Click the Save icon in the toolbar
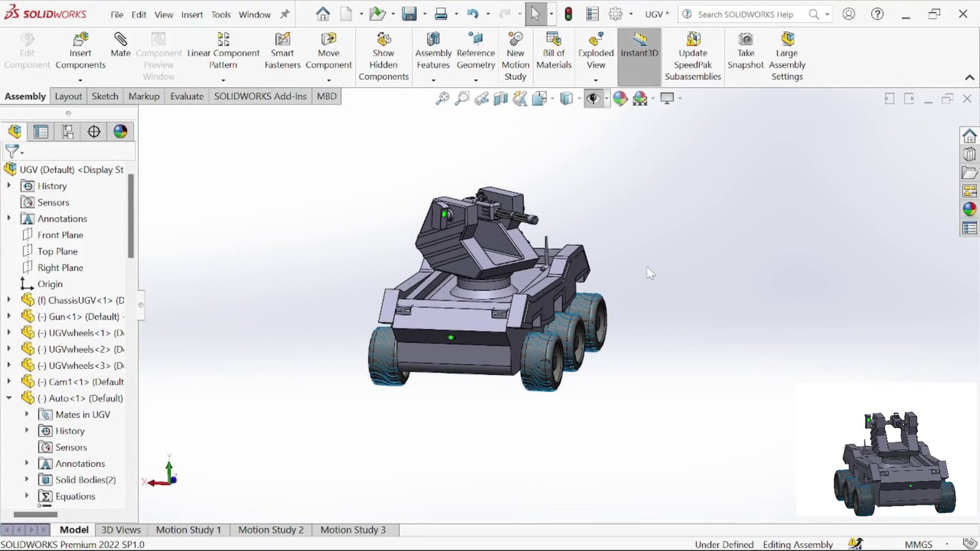Viewport: 980px width, 551px height. [x=409, y=14]
